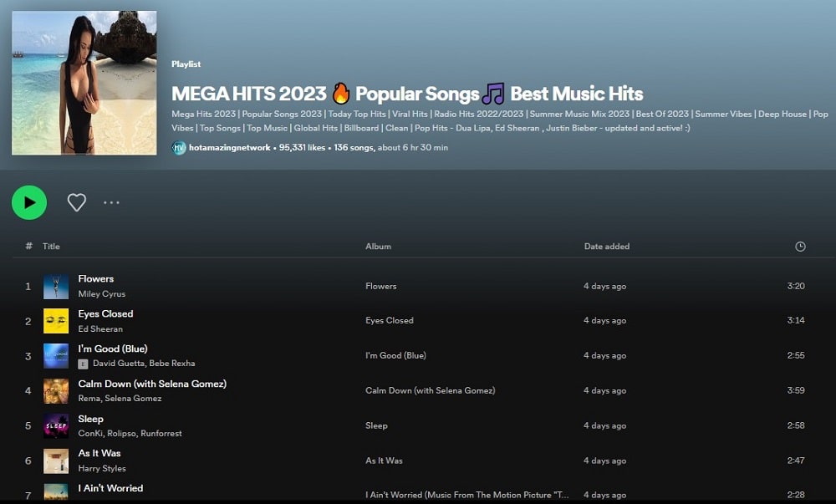Click the playlist cover image
836x504 pixels.
tap(84, 83)
